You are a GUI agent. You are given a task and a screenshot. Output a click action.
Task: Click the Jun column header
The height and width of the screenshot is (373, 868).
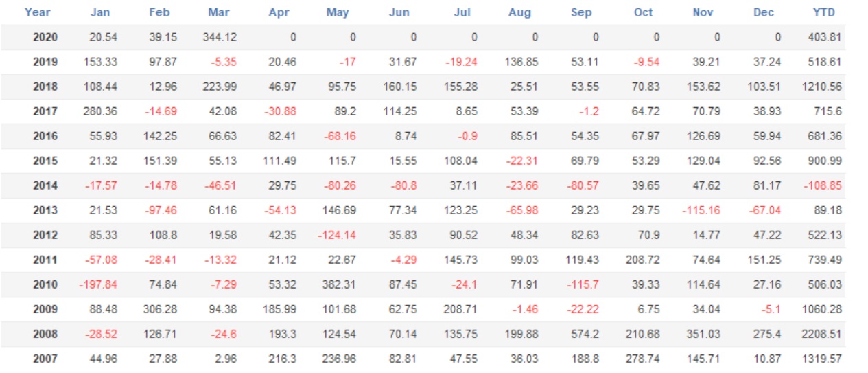pos(399,12)
